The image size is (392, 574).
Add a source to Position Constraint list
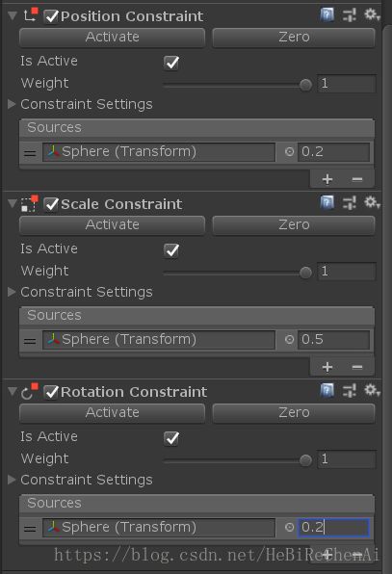[x=327, y=179]
